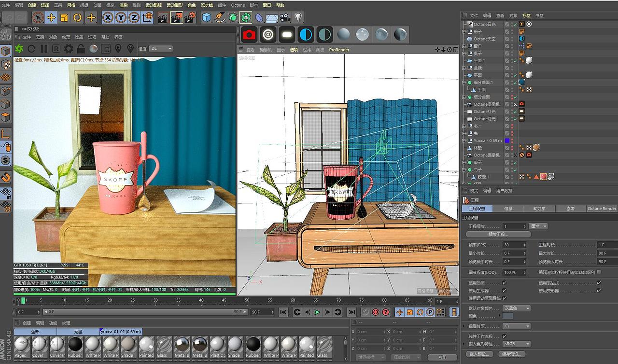Open the Octane menu in the menu bar
The width and height of the screenshot is (618, 364).
tap(238, 5)
